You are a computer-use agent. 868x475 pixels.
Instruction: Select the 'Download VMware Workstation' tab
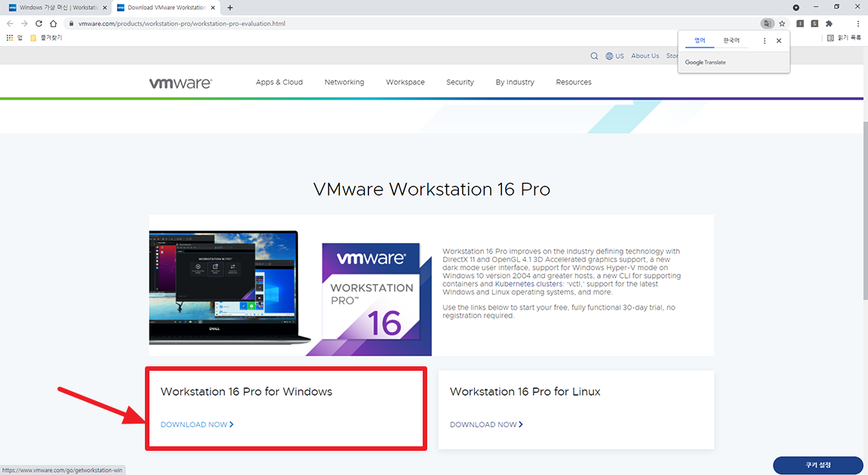click(x=165, y=8)
